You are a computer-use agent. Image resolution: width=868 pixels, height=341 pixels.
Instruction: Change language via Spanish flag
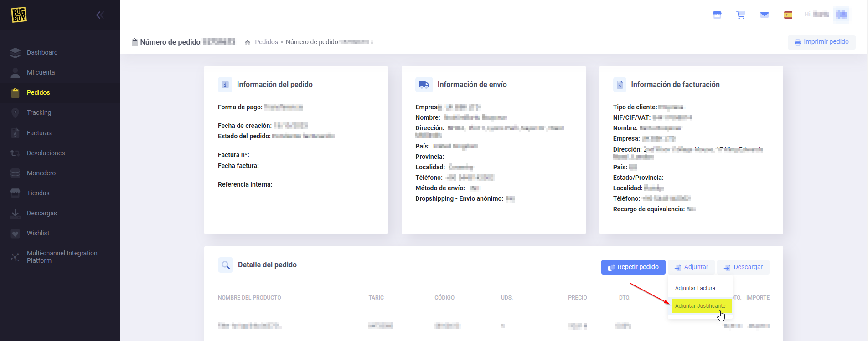pyautogui.click(x=788, y=15)
